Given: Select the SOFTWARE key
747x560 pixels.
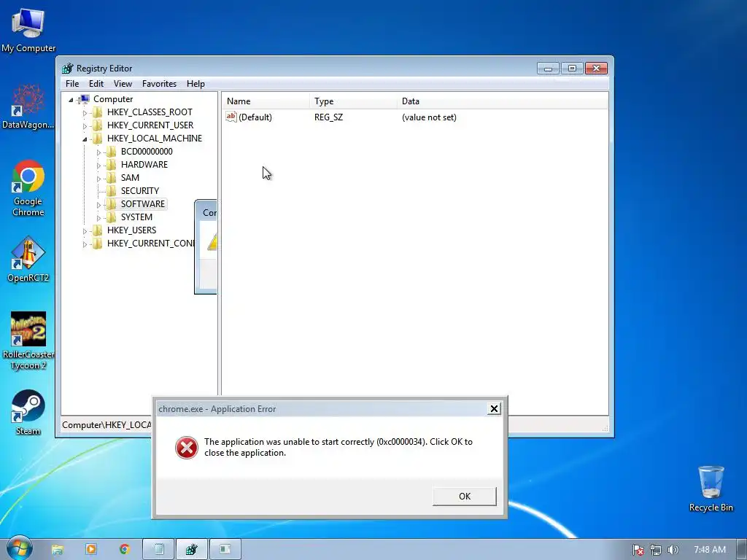Looking at the screenshot, I should [x=142, y=204].
